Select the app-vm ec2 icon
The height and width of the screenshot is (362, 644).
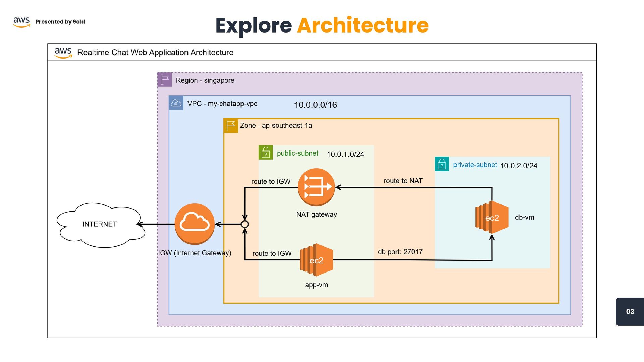coord(316,260)
